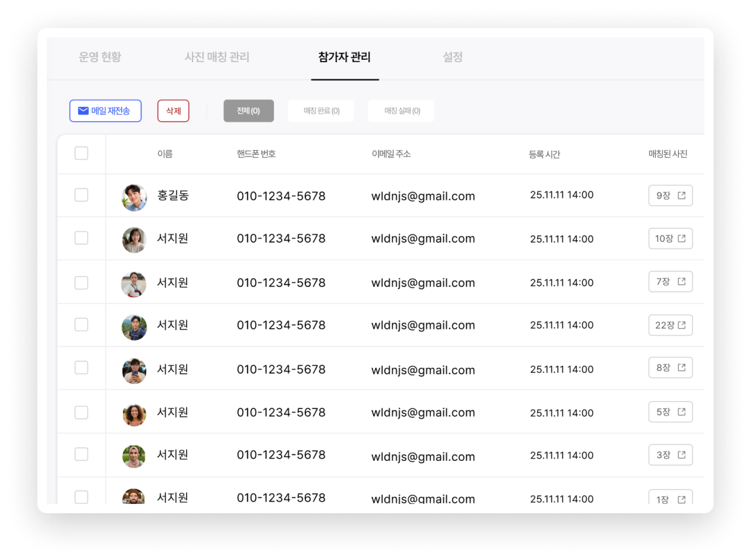
Task: Check the box for the 10장 row
Action: (x=81, y=238)
